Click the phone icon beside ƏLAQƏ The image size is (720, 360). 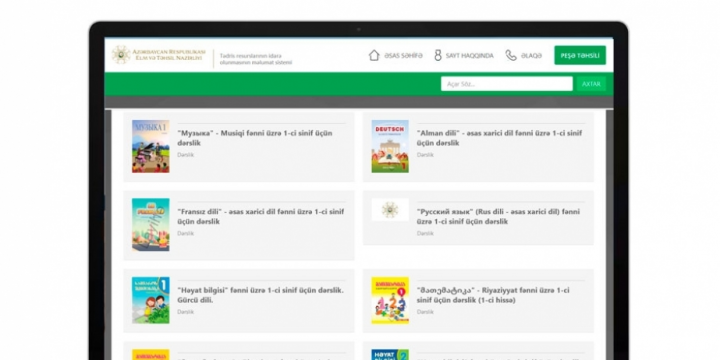click(x=511, y=56)
